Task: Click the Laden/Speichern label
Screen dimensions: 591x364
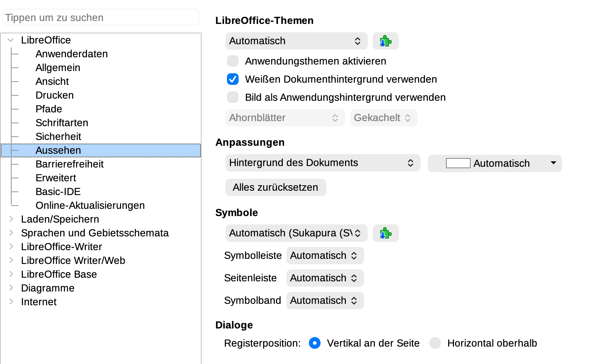Action: pyautogui.click(x=60, y=219)
